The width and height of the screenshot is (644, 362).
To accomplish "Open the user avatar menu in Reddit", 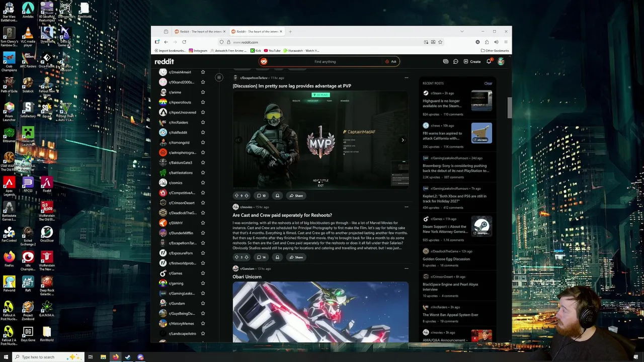I will pyautogui.click(x=501, y=61).
